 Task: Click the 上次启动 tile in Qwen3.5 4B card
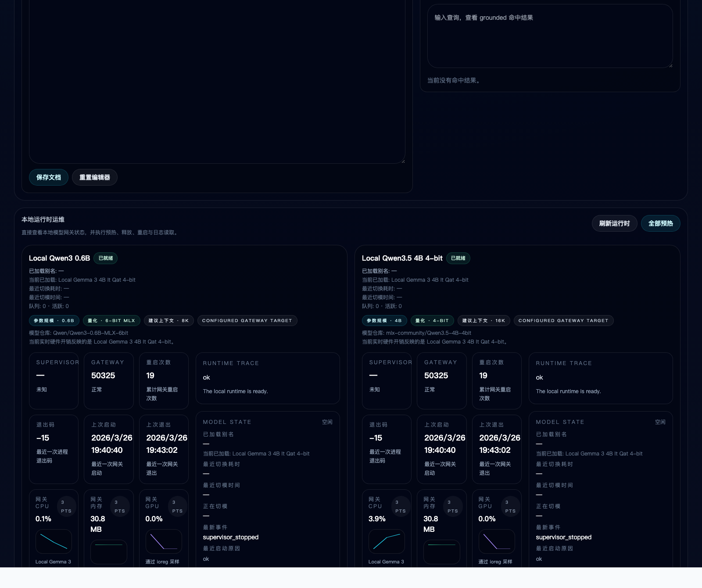pos(442,449)
